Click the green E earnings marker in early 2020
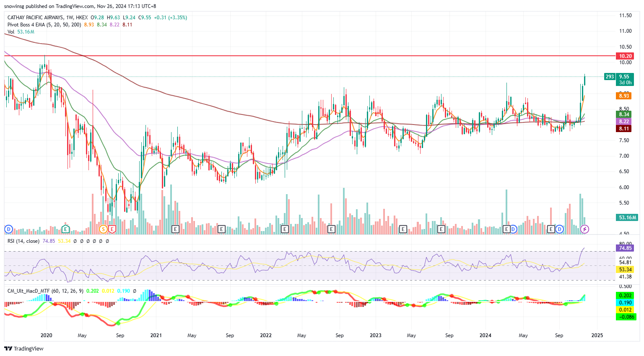644x356 pixels. pos(65,229)
